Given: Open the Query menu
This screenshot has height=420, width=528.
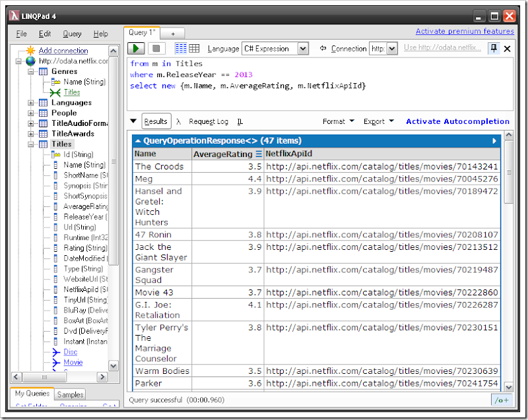Looking at the screenshot, I should [x=72, y=34].
